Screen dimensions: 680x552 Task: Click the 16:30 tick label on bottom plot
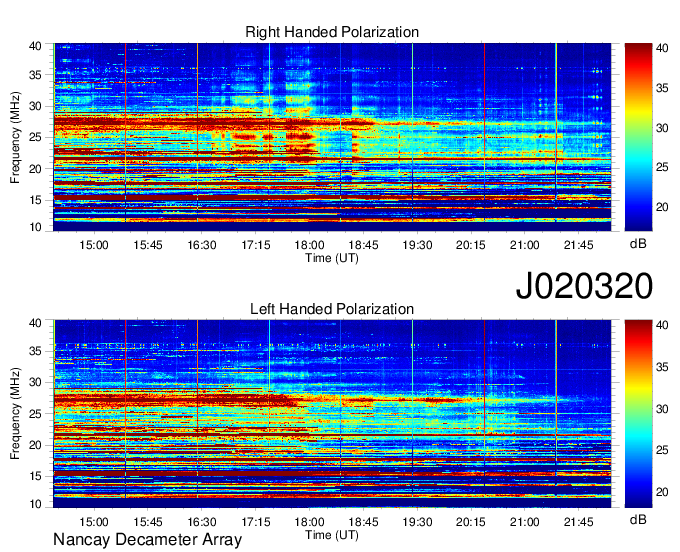[202, 522]
